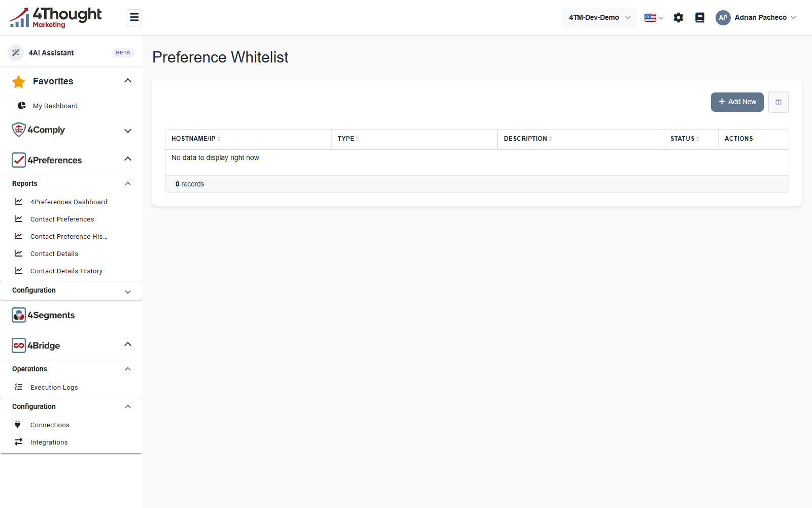Click the 4AI Assistant magic wand icon

[16, 52]
